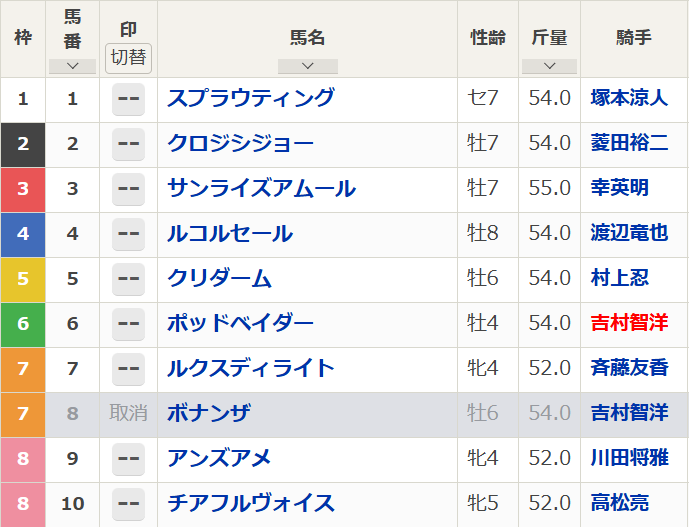This screenshot has height=527, width=689.
Task: Sort by horse name using 馬名 arrow
Action: click(x=308, y=66)
